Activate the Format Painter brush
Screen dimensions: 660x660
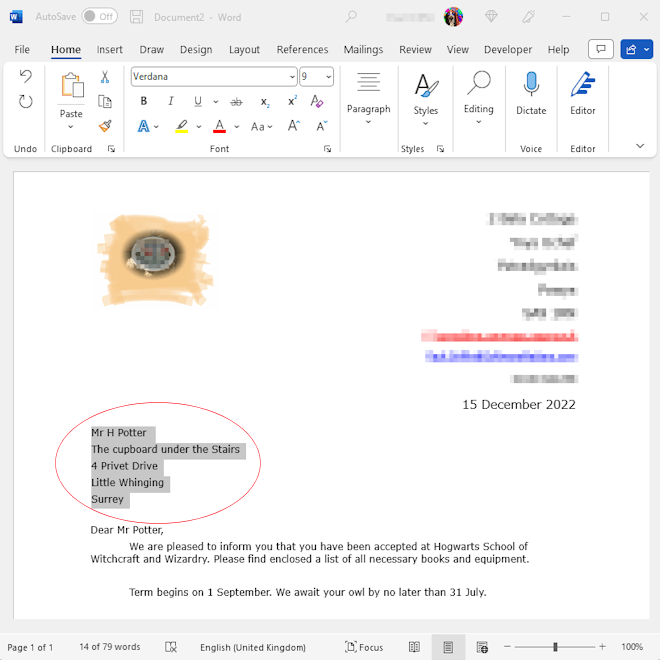tap(105, 126)
